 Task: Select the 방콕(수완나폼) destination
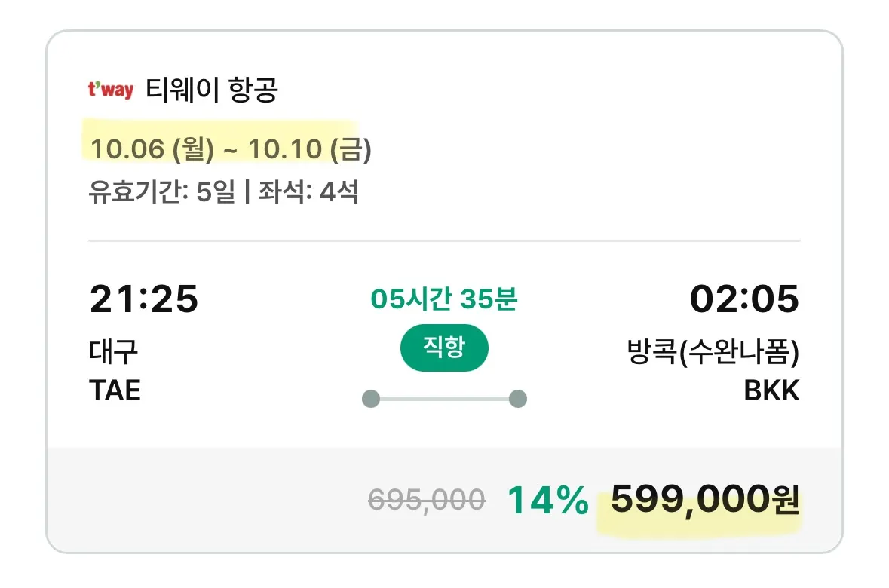(x=713, y=352)
